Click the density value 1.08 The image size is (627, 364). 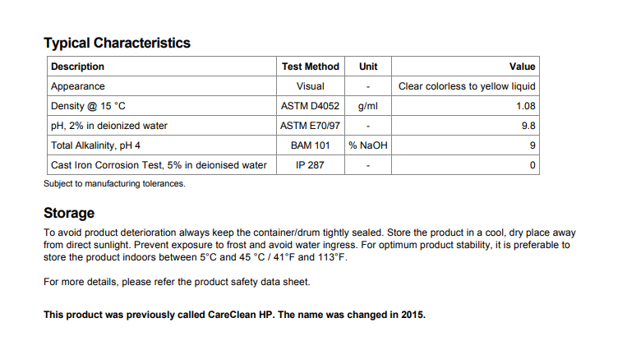pos(526,106)
